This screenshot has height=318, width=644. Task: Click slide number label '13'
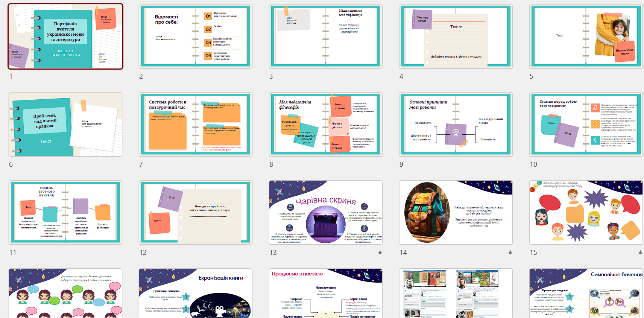pos(273,253)
